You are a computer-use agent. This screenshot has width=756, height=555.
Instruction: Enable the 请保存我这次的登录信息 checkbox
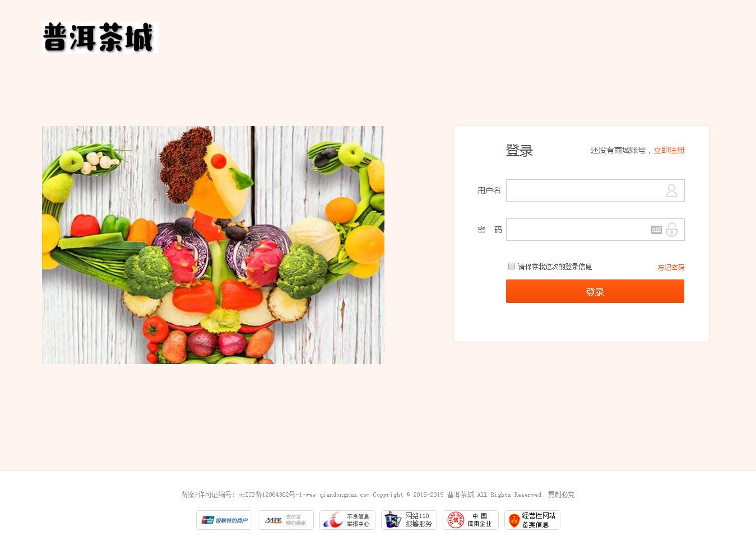(x=512, y=266)
